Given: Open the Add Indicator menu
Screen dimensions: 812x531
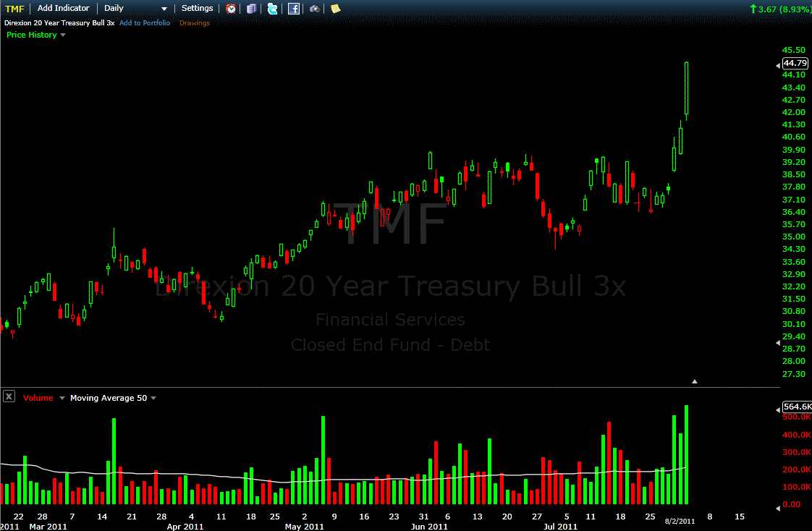Looking at the screenshot, I should [x=63, y=8].
